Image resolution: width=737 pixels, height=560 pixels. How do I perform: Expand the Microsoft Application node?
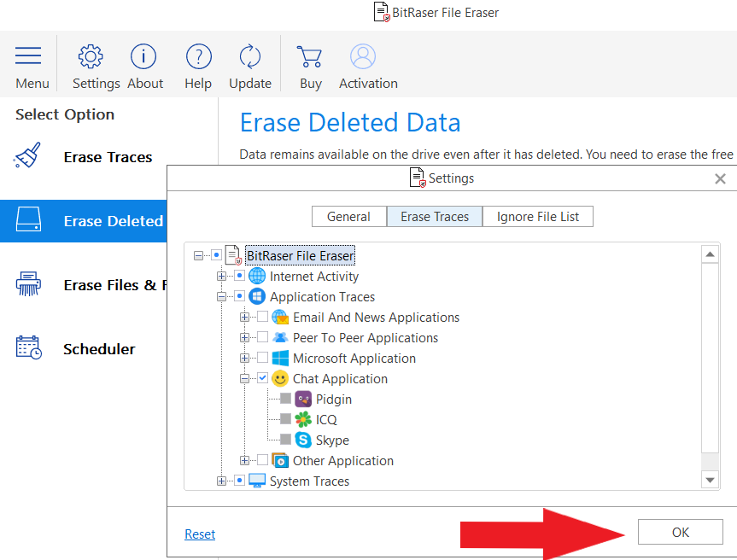244,359
